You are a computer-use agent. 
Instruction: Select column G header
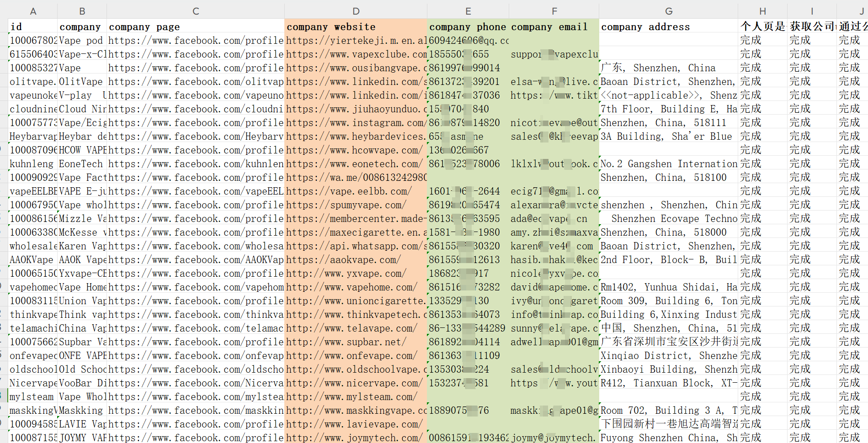tap(669, 11)
